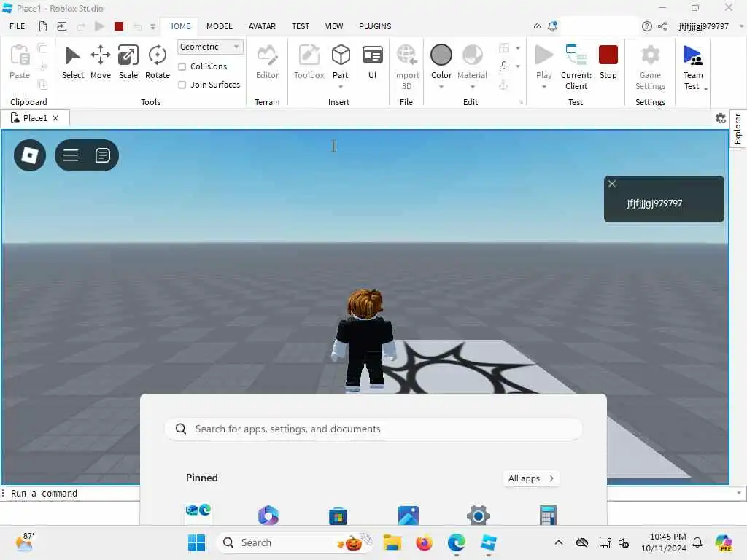Image resolution: width=747 pixels, height=560 pixels.
Task: Open the Toolbox panel
Action: point(309,62)
